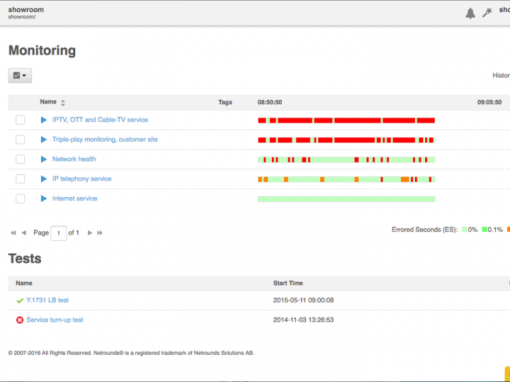Open IPTV, OTT and Cable-TV service link

click(x=100, y=120)
